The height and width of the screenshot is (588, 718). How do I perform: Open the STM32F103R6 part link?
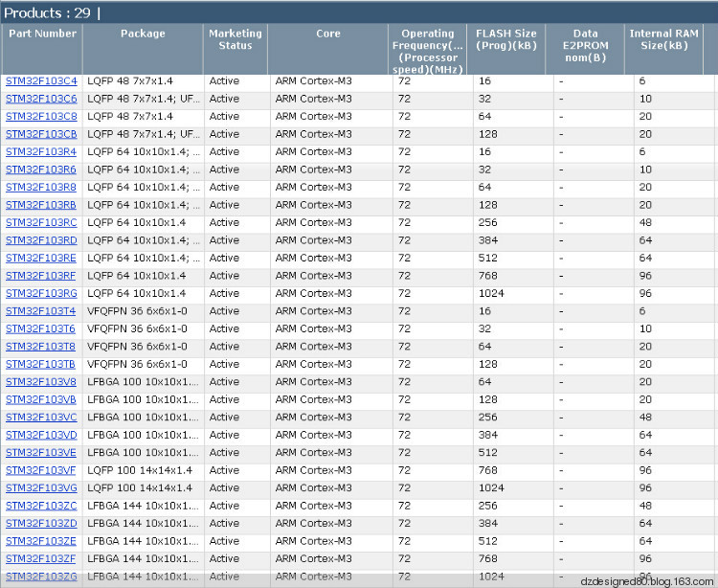point(41,170)
